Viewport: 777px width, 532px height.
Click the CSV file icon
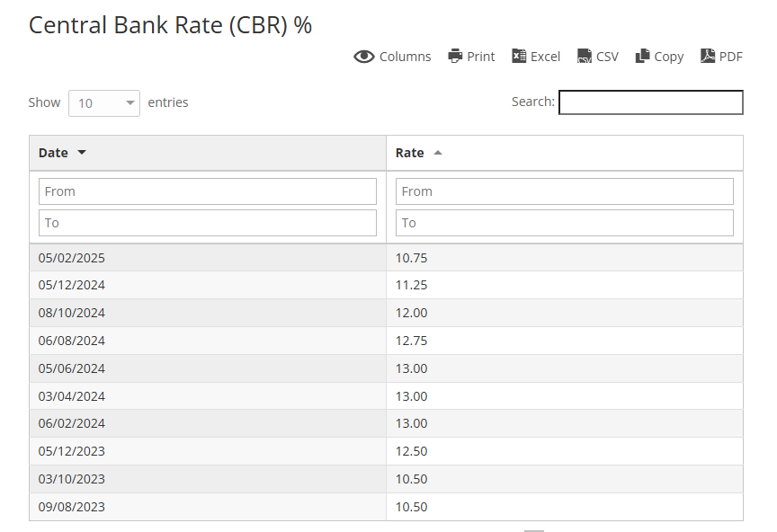point(585,56)
